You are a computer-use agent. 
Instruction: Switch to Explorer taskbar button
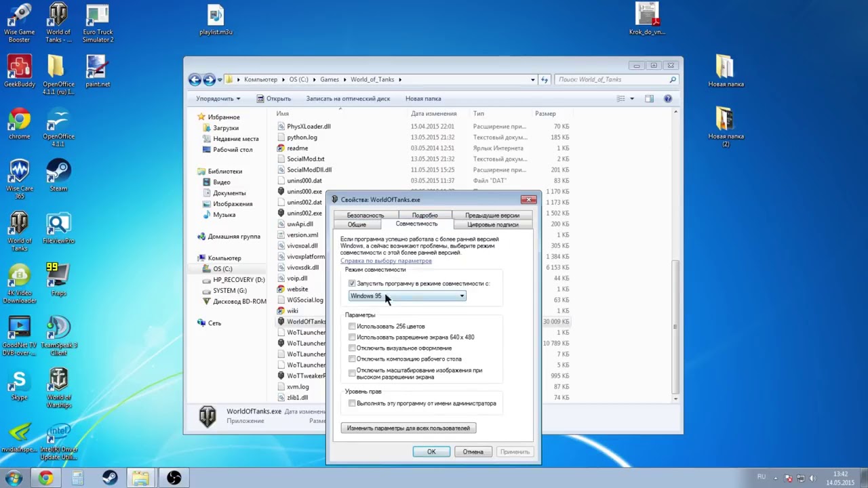[x=141, y=478]
